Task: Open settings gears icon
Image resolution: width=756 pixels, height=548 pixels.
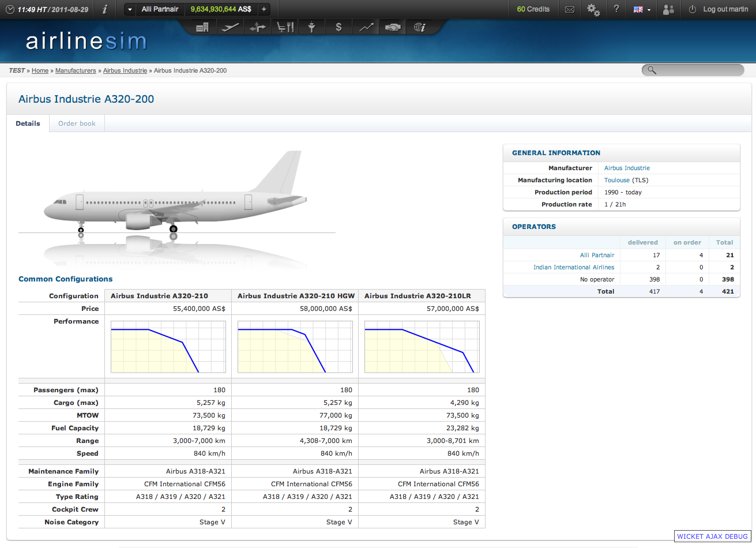Action: tap(593, 9)
